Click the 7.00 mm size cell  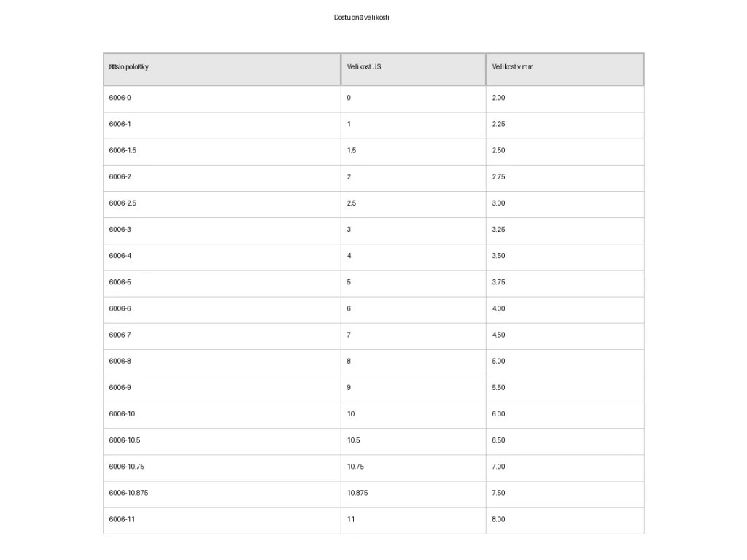[499, 467]
